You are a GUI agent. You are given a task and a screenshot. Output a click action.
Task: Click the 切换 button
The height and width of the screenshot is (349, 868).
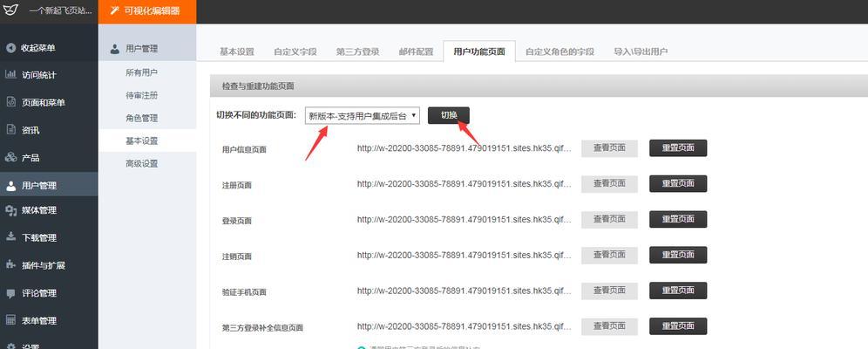[449, 115]
